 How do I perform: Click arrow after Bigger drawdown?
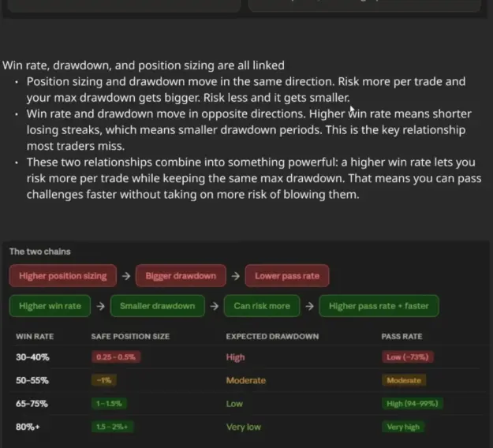(236, 276)
